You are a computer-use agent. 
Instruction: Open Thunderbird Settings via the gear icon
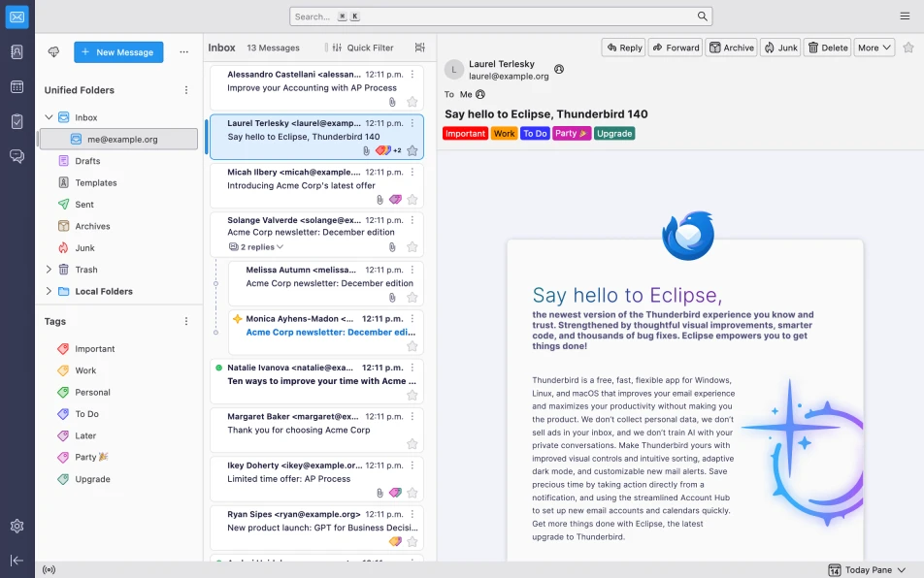click(x=16, y=526)
